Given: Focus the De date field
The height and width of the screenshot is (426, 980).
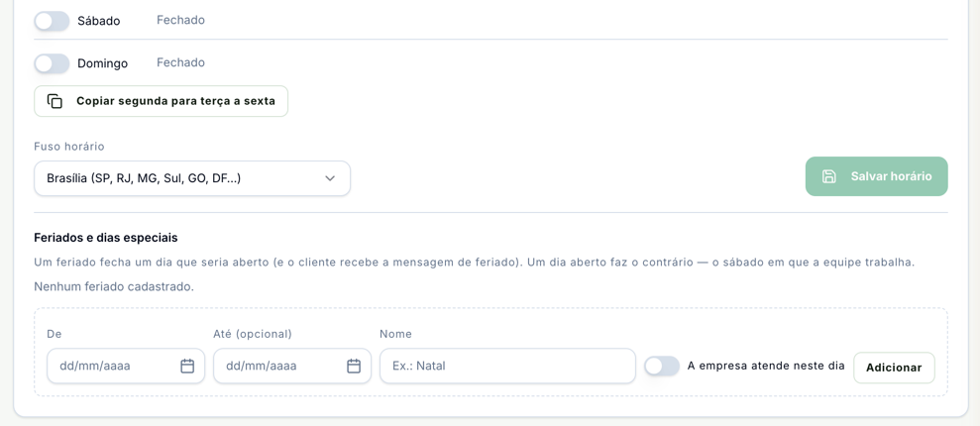Looking at the screenshot, I should [126, 366].
